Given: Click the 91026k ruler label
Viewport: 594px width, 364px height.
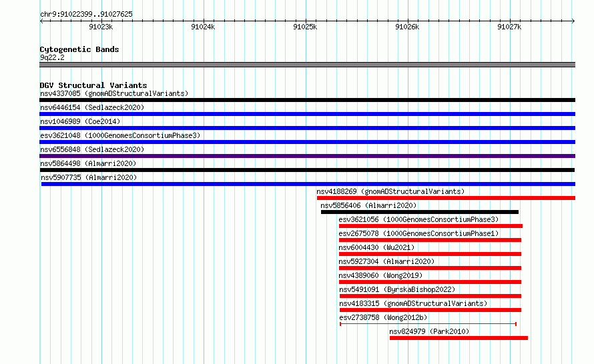Looking at the screenshot, I should click(x=407, y=27).
